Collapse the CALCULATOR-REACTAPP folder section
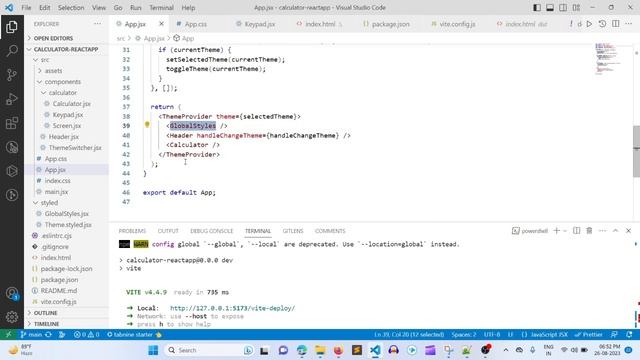This screenshot has height=360, width=640. [x=68, y=49]
